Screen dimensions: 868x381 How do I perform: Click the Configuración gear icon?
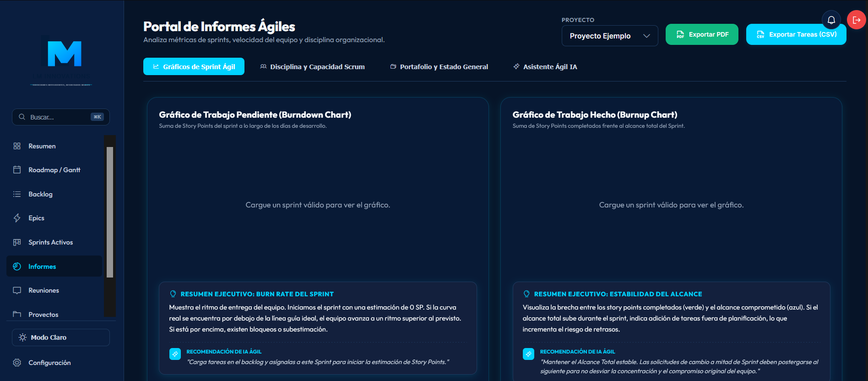click(17, 363)
